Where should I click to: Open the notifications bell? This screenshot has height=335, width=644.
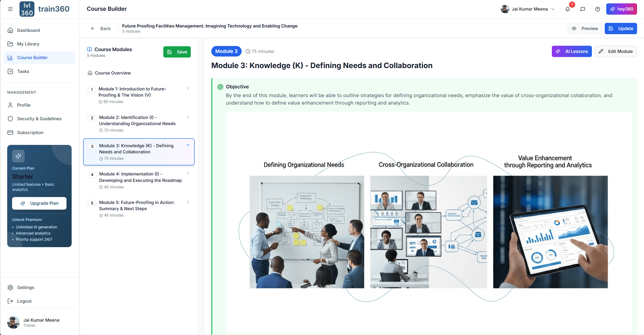pyautogui.click(x=568, y=9)
